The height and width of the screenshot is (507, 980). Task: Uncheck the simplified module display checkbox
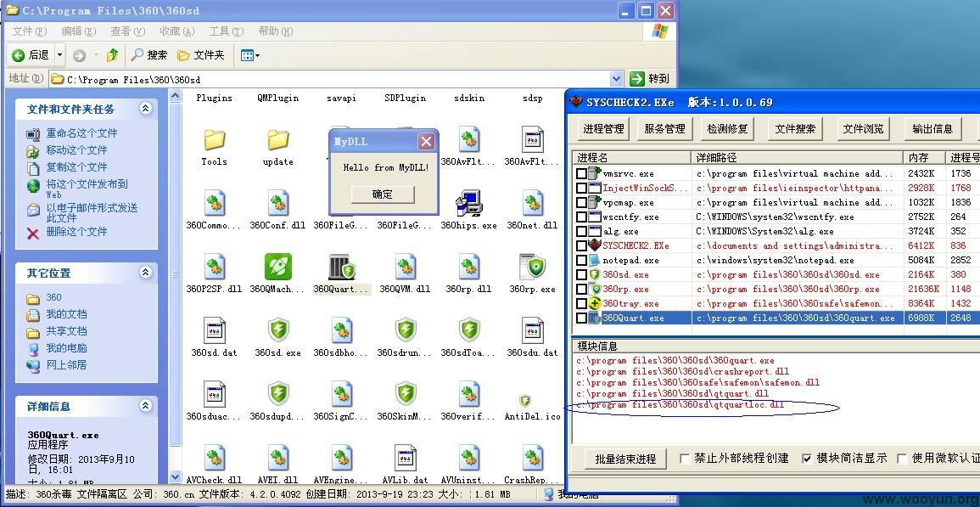pos(807,459)
